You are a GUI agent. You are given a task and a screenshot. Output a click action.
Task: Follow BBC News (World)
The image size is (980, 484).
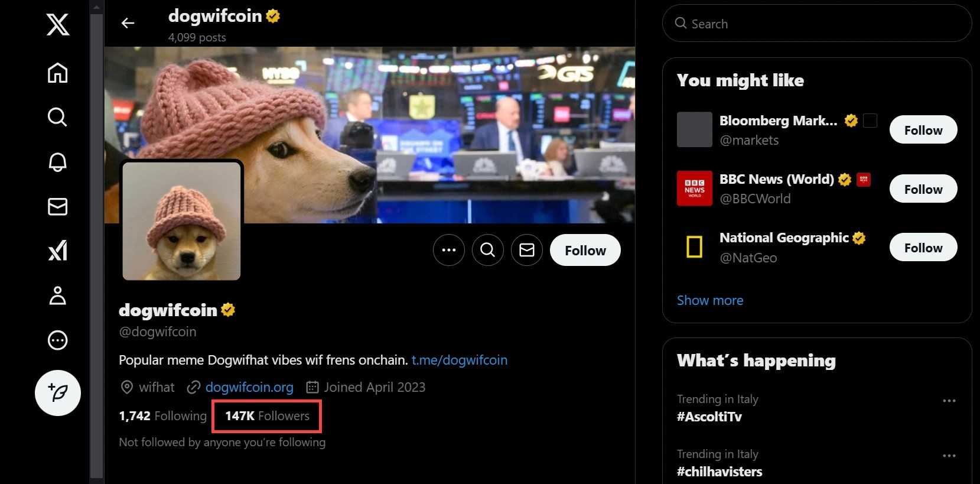coord(923,189)
